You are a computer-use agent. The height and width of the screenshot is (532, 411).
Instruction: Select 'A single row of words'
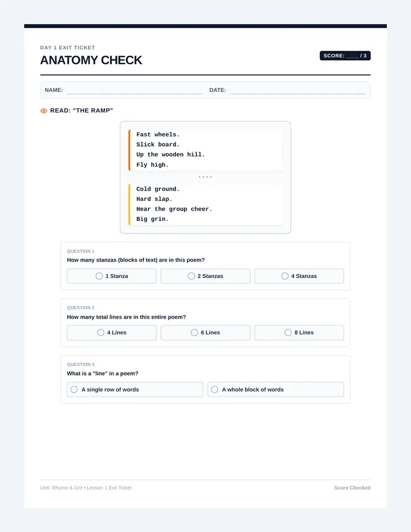[135, 389]
